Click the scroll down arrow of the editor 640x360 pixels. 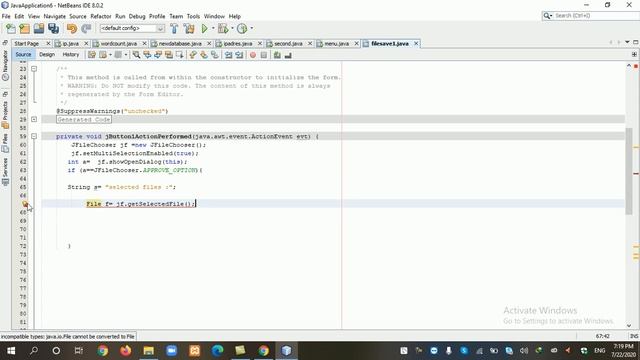(629, 325)
